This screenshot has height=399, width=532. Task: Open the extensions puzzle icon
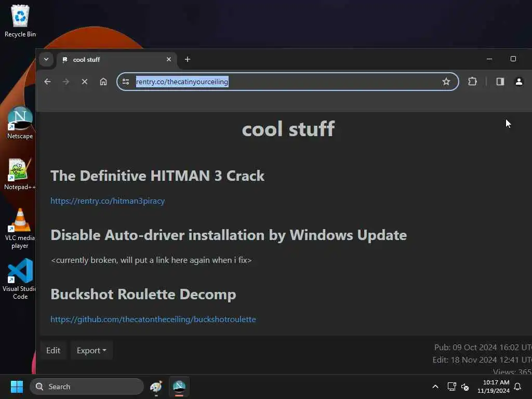click(x=472, y=82)
